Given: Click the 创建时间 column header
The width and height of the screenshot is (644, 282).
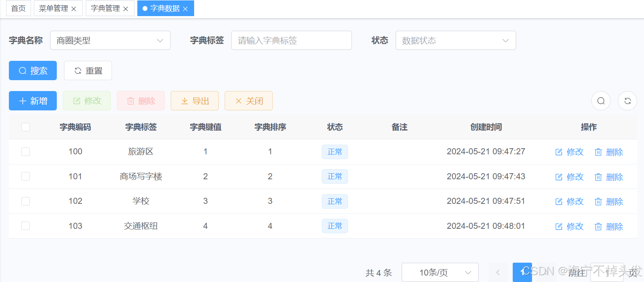Looking at the screenshot, I should click(486, 127).
